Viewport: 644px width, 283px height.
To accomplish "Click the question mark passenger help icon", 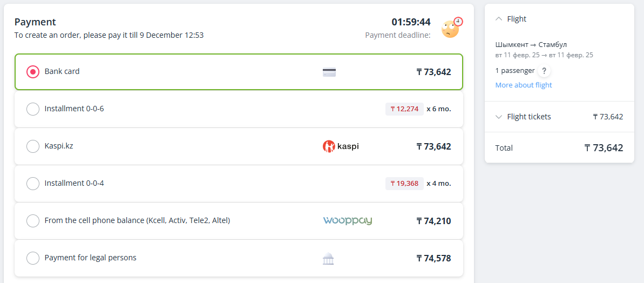I will point(544,71).
